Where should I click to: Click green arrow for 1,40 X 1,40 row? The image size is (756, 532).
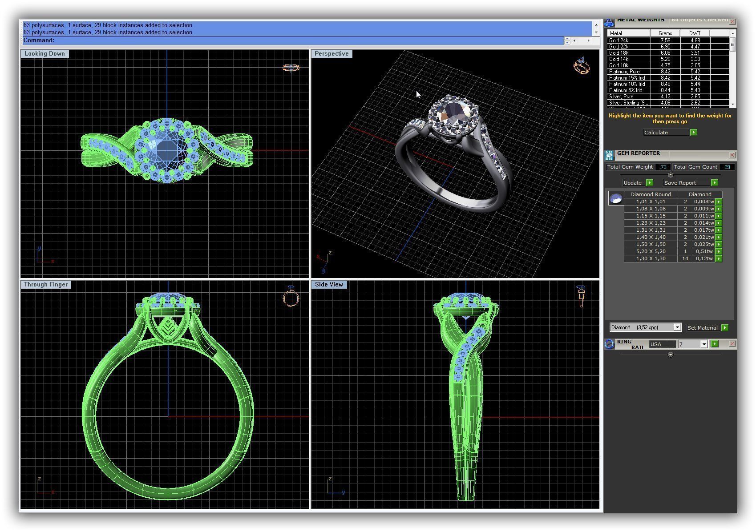point(719,237)
